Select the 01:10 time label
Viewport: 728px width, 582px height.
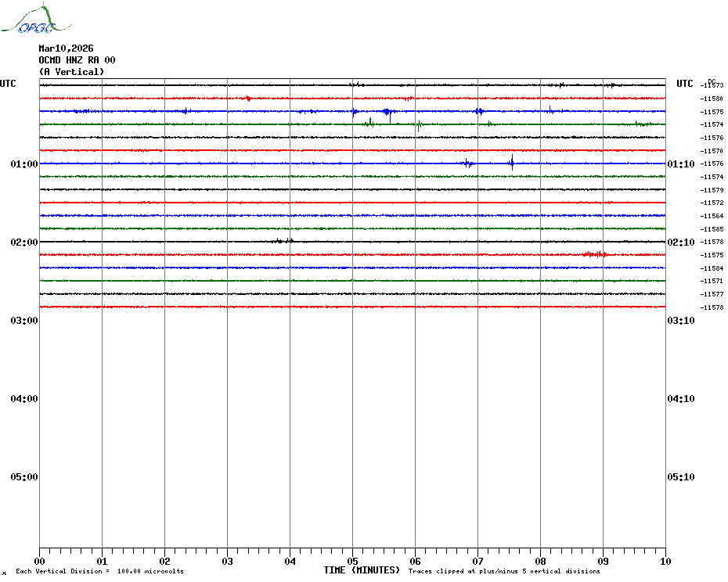tap(681, 163)
